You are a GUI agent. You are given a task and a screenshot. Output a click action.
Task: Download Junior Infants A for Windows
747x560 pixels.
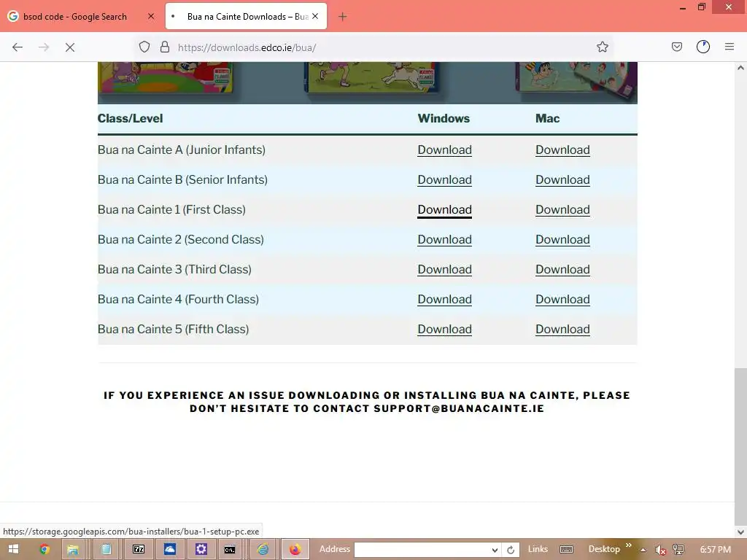tap(444, 150)
